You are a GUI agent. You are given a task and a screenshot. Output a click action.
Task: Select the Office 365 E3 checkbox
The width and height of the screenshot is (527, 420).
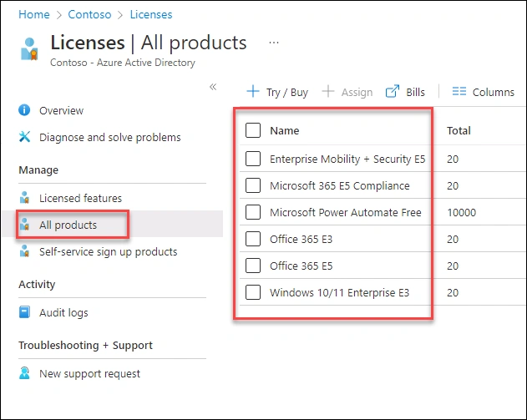click(253, 239)
